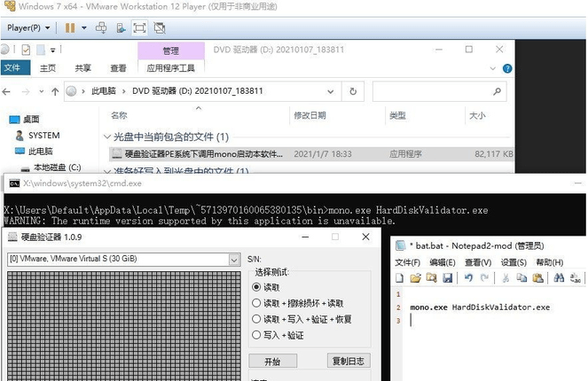The image size is (588, 381).
Task: Click the removable devices icon in VMware toolbar
Action: pyautogui.click(x=121, y=28)
